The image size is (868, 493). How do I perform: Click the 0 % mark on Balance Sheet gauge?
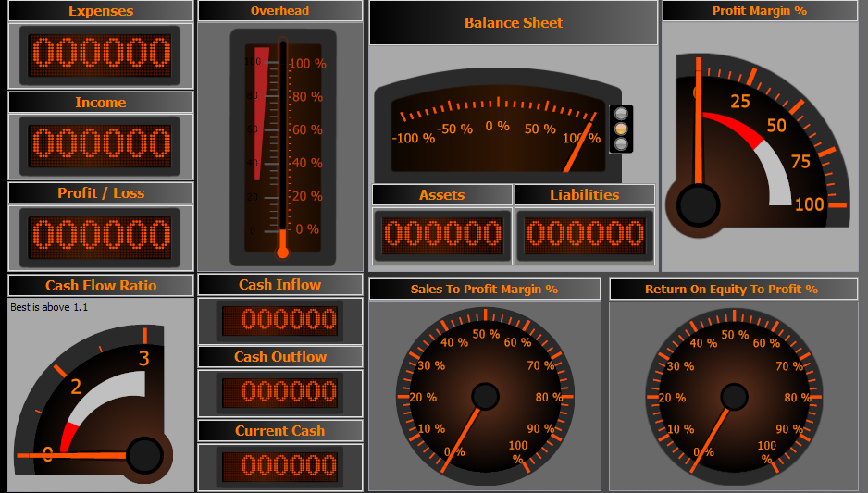tap(497, 127)
